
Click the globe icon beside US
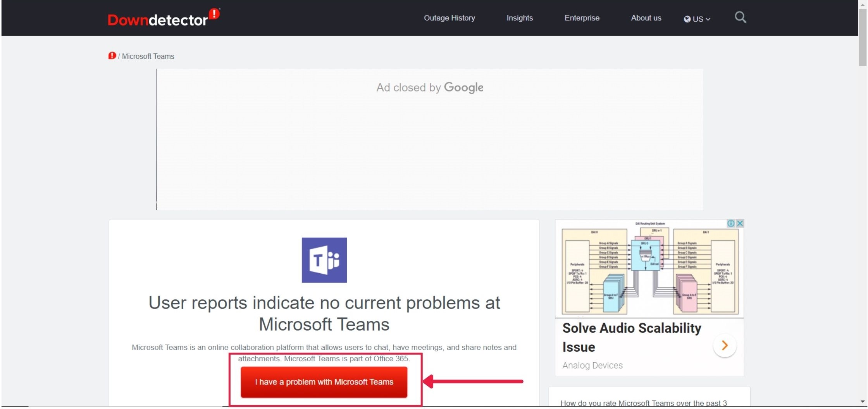pyautogui.click(x=687, y=19)
